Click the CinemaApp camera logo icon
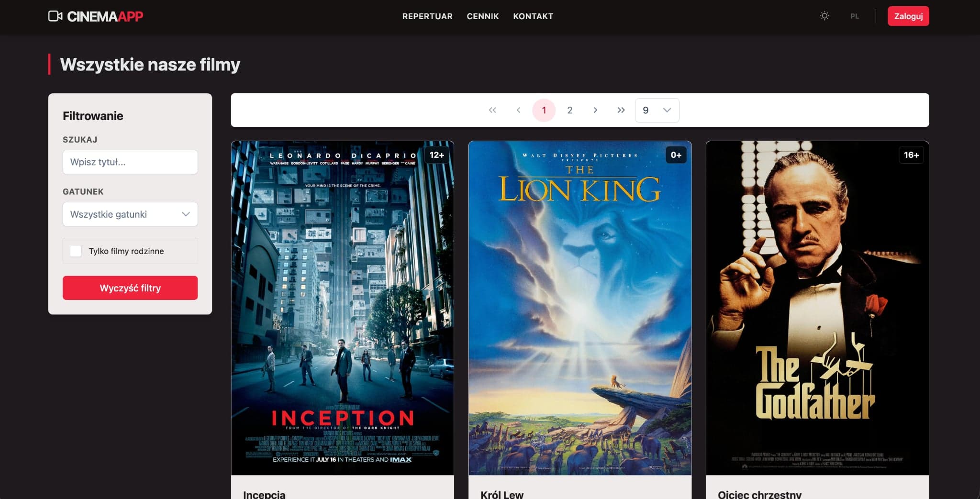 click(x=55, y=16)
